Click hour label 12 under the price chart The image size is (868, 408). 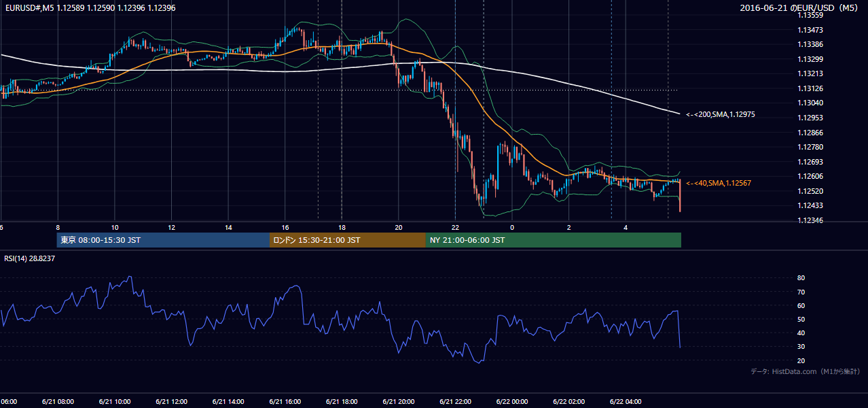tap(172, 227)
